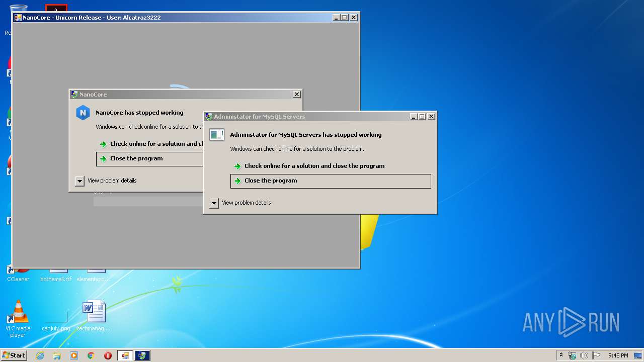
Task: Close the program in NanoCore crash dialog
Action: click(x=150, y=159)
